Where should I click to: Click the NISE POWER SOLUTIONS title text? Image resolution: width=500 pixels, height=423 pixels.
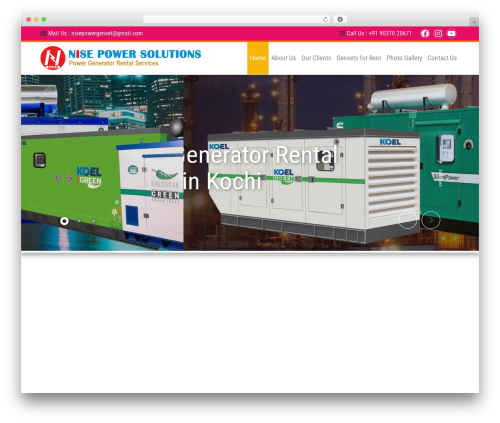135,54
